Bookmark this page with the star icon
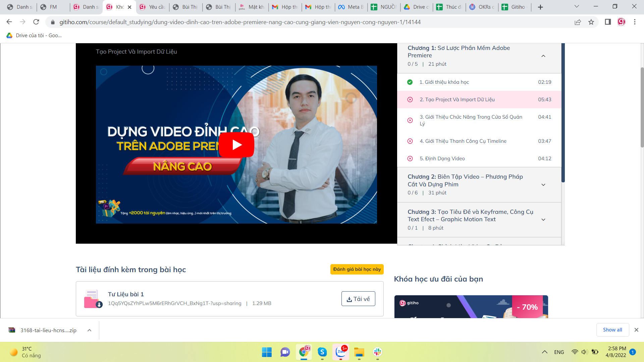644x362 pixels. pos(591,22)
